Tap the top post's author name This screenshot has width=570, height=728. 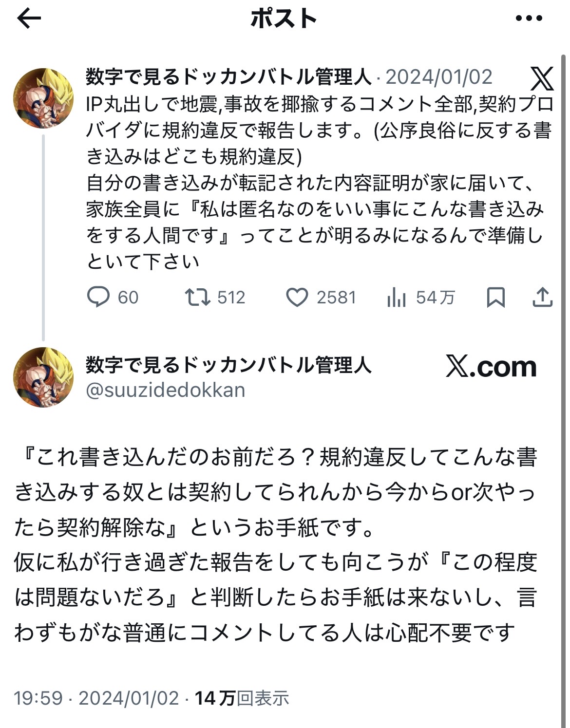pyautogui.click(x=228, y=77)
